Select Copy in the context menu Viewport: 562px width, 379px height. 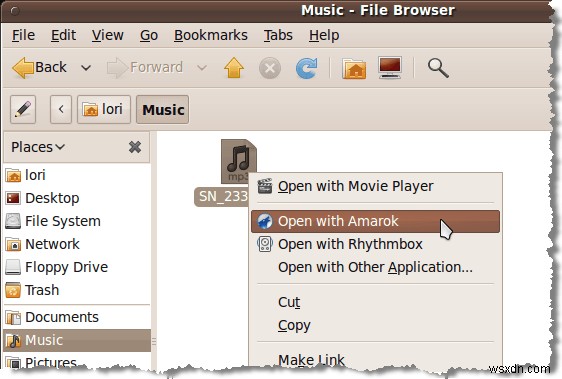(x=375, y=325)
